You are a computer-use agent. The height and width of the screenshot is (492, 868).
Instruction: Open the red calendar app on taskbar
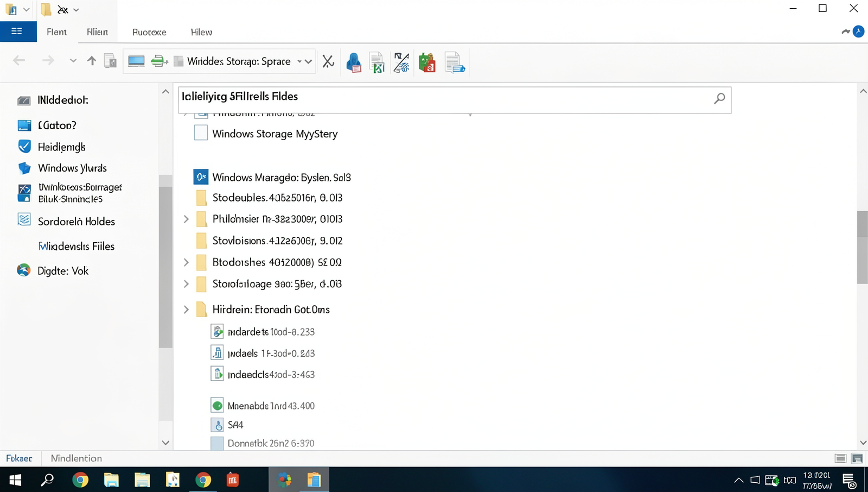233,480
